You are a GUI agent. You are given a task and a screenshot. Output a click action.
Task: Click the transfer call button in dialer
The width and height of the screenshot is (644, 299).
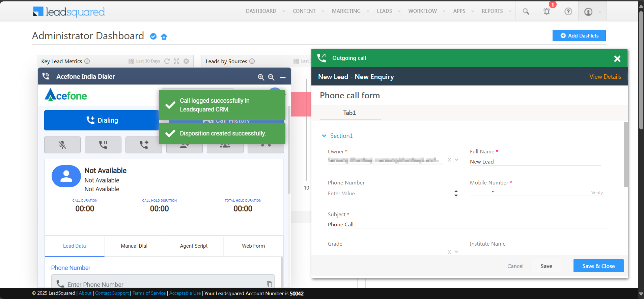pyautogui.click(x=144, y=145)
